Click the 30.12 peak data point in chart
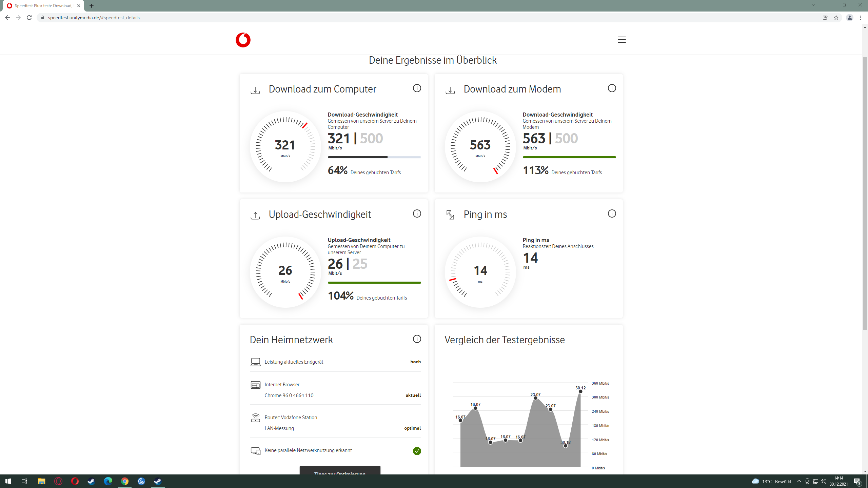 [x=580, y=391]
